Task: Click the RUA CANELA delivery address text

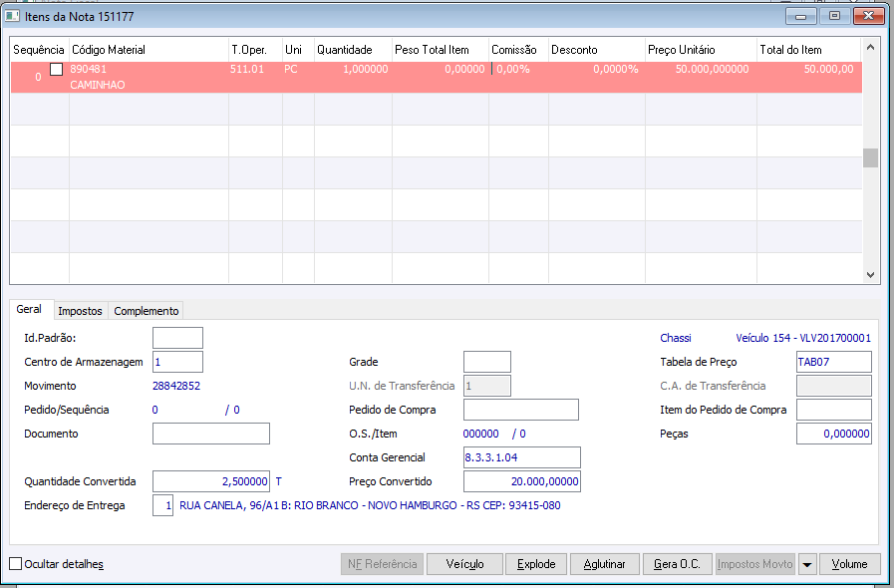Action: (x=370, y=505)
